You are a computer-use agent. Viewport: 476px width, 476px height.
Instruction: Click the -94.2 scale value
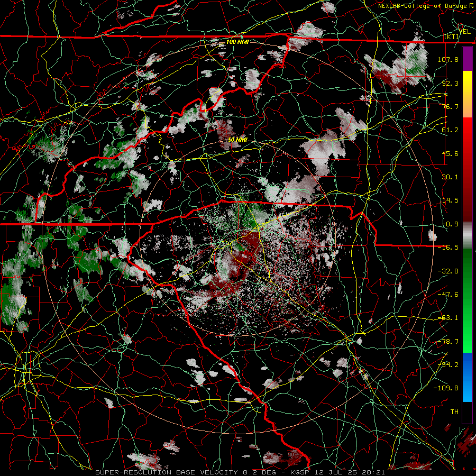[448, 364]
